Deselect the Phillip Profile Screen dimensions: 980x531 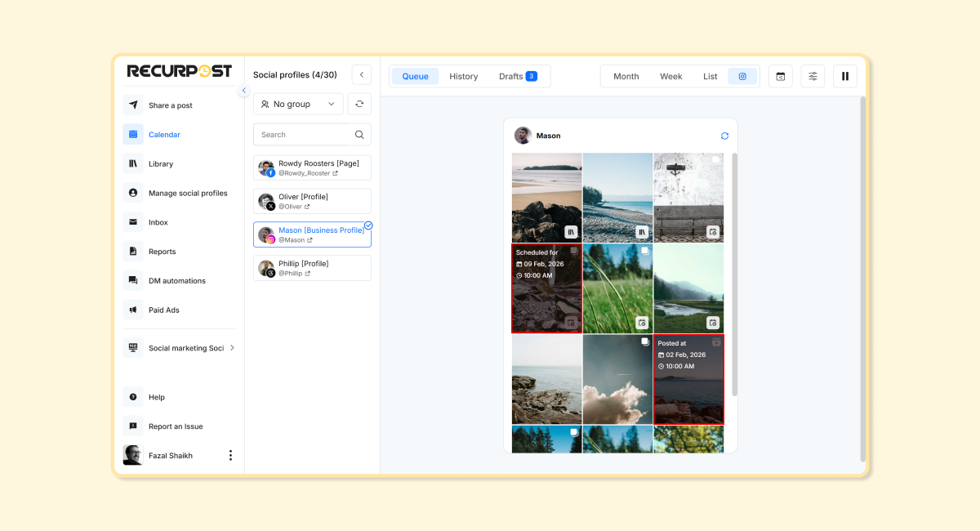point(312,267)
